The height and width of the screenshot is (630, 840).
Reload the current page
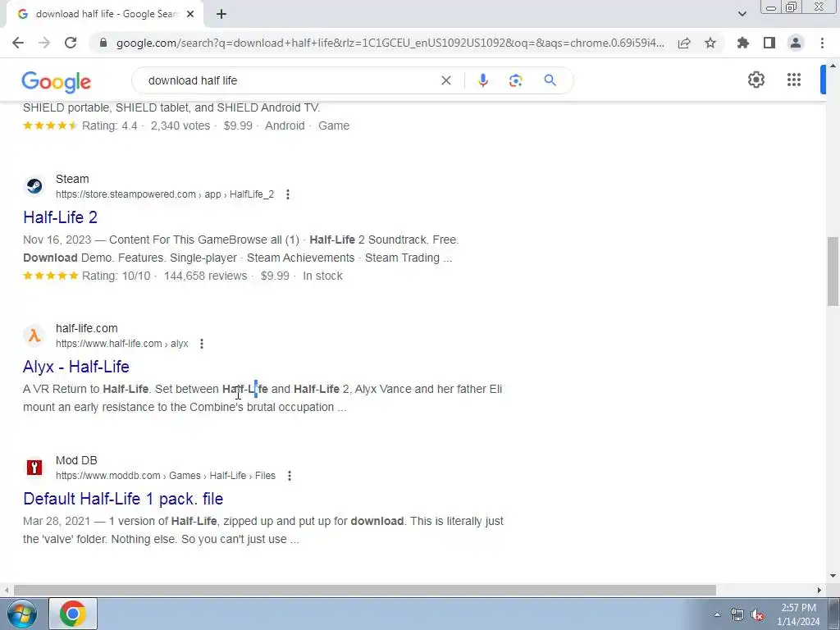pyautogui.click(x=71, y=43)
